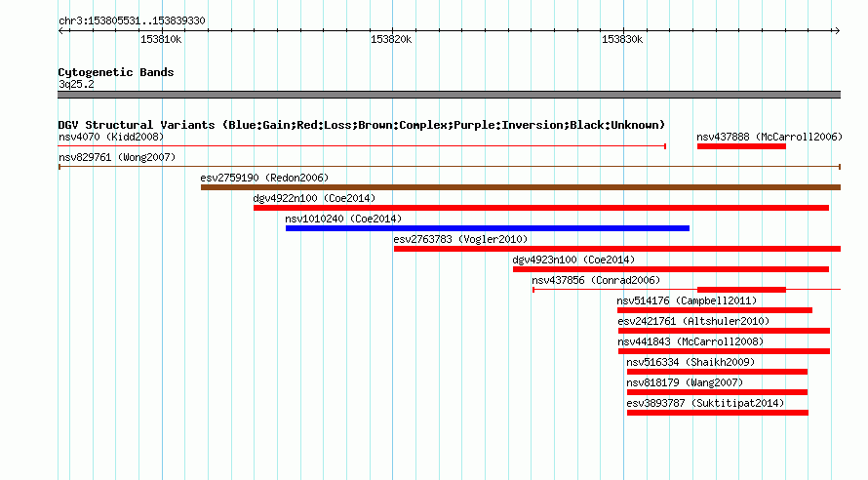Click the dgv4923n100 (Coe2014) label
868x480 pixels.
[x=573, y=260]
